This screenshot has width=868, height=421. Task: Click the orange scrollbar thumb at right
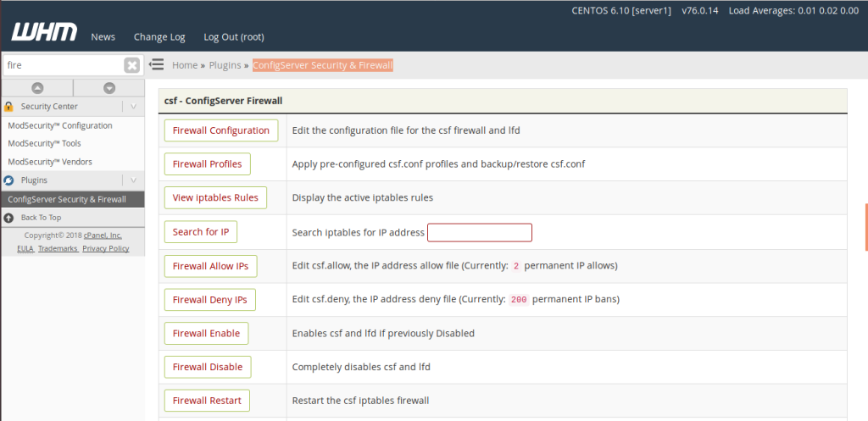point(866,227)
